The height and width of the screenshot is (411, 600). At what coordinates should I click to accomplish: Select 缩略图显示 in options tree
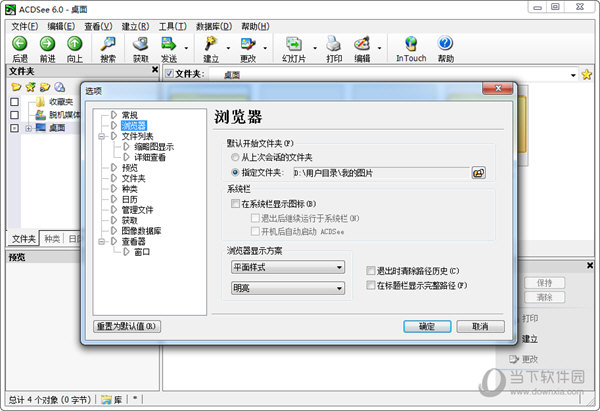[154, 147]
